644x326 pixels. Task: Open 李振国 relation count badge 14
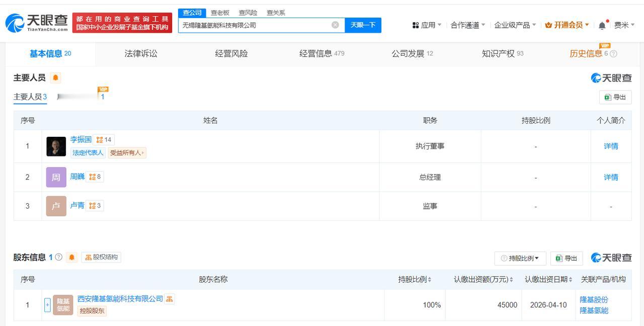(104, 140)
